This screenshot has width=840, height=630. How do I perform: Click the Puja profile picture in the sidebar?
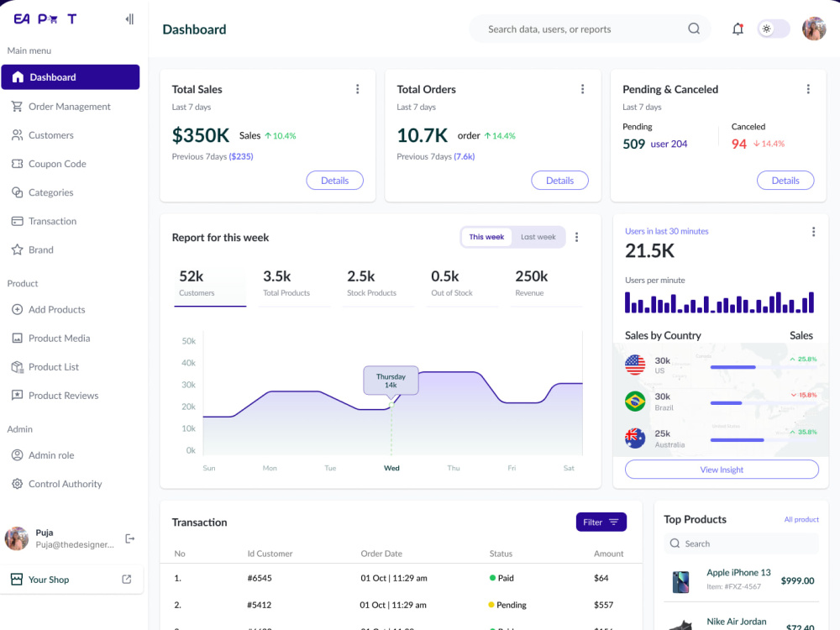[x=17, y=538]
